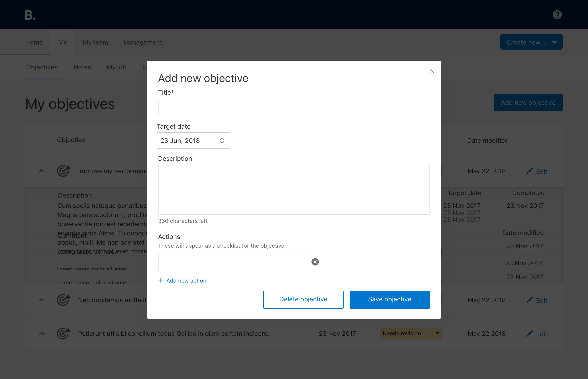The height and width of the screenshot is (379, 588).
Task: Click 23 Nov 2017 date in Petierunt row
Action: point(337,334)
